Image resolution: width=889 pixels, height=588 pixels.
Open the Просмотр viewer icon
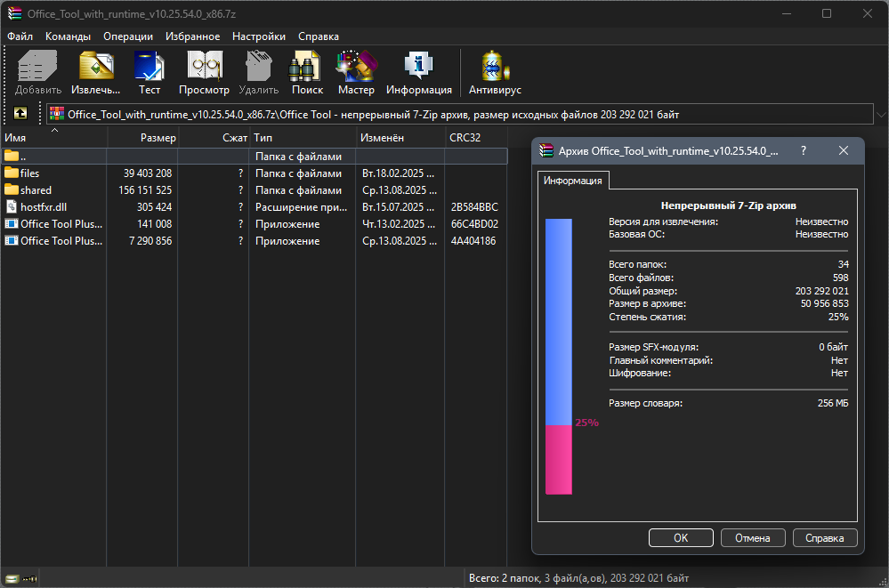point(204,66)
